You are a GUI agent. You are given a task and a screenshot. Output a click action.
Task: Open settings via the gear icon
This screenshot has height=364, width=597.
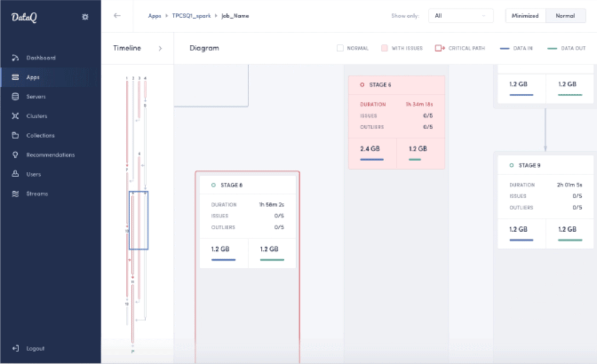85,17
